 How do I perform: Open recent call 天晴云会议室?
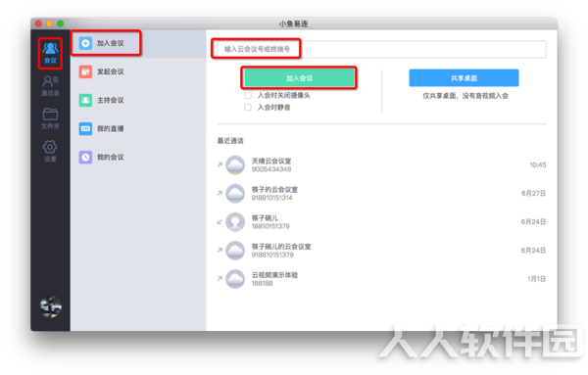(381, 164)
